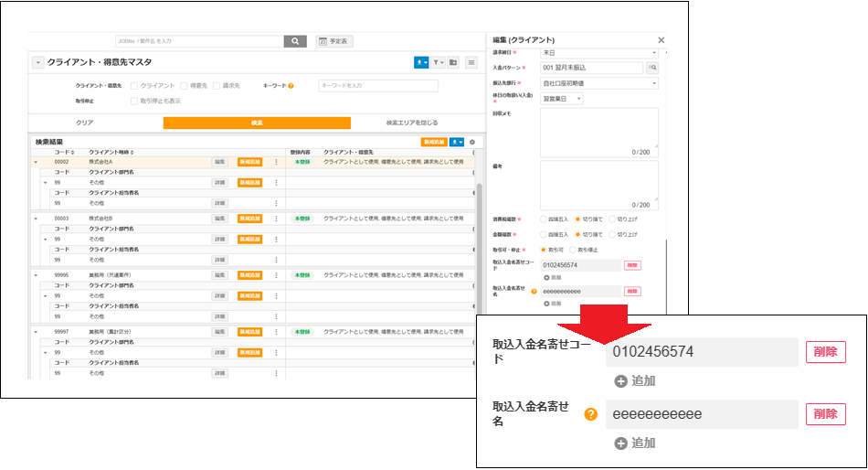Click 新規追加 on the 株式会社B row
Image resolution: width=868 pixels, height=470 pixels.
point(249,219)
